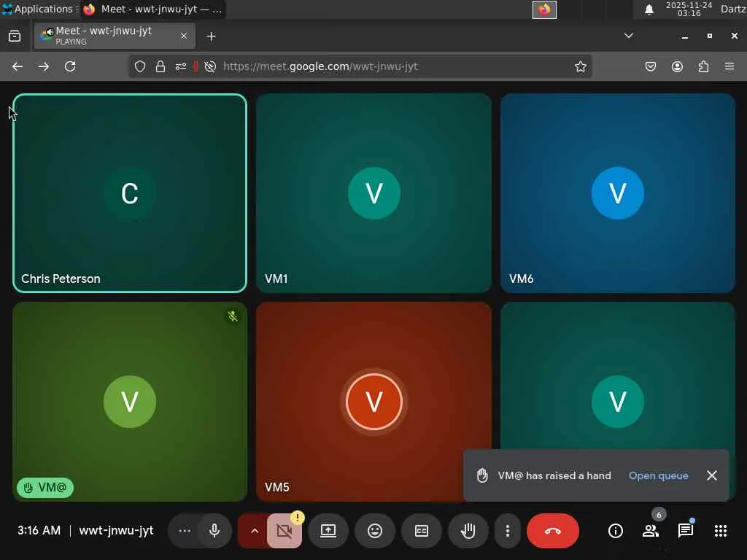The height and width of the screenshot is (560, 747).
Task: Click blocked autoplay/camera icon in address bar
Action: pyautogui.click(x=210, y=66)
